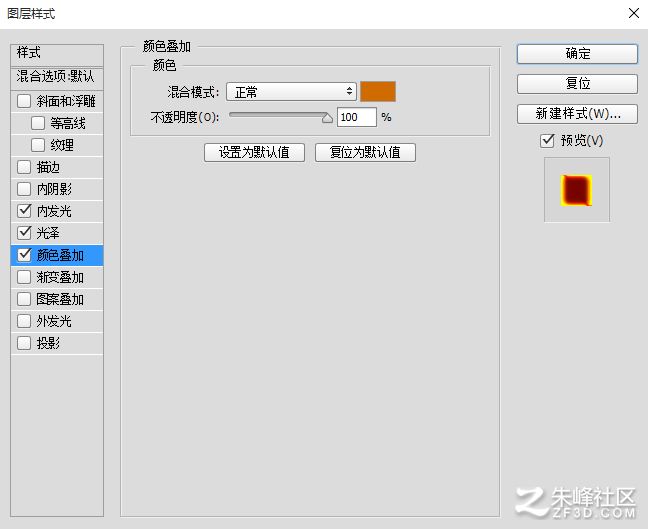This screenshot has width=648, height=529.
Task: Select the 渐变叠加 style row label
Action: (x=60, y=277)
